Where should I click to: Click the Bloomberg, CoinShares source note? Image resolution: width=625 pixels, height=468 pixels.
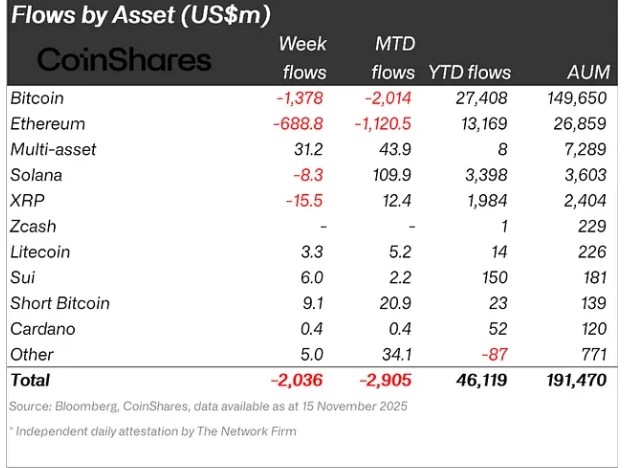coord(209,406)
